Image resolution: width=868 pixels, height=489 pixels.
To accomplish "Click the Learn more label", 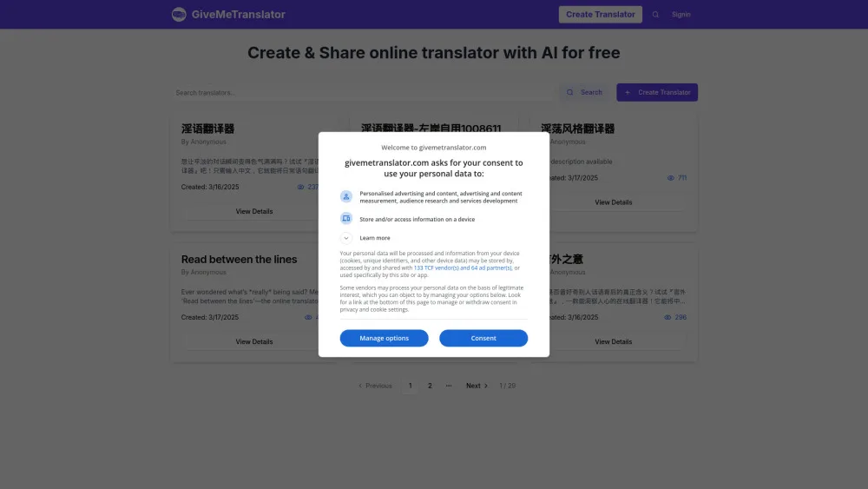I will pyautogui.click(x=375, y=238).
